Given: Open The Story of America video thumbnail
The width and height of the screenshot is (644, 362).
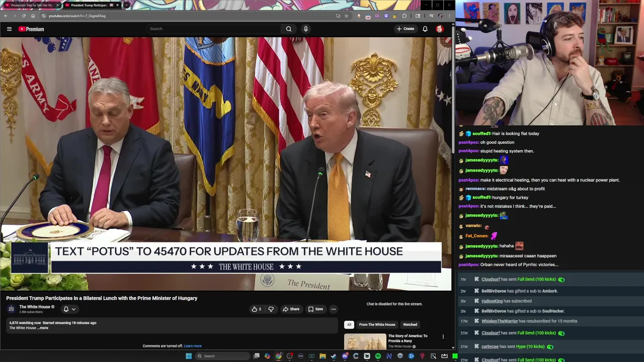Looking at the screenshot, I should click(365, 341).
